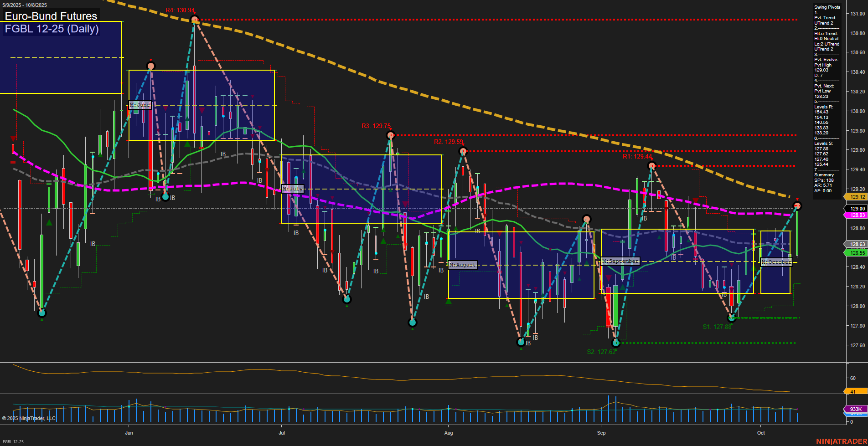Toggle the R1: 129.44 dotted resistance line
The image size is (868, 446).
tap(729, 166)
